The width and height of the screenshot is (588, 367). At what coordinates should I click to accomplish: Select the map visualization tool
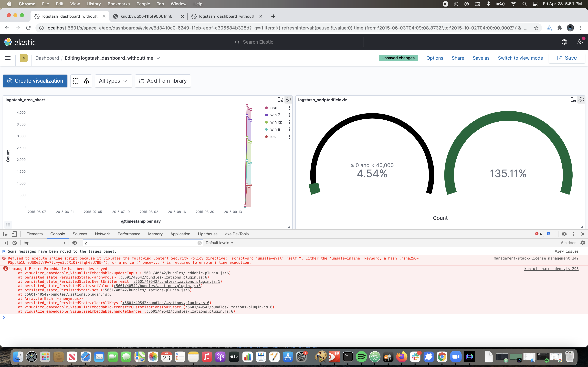tap(86, 81)
